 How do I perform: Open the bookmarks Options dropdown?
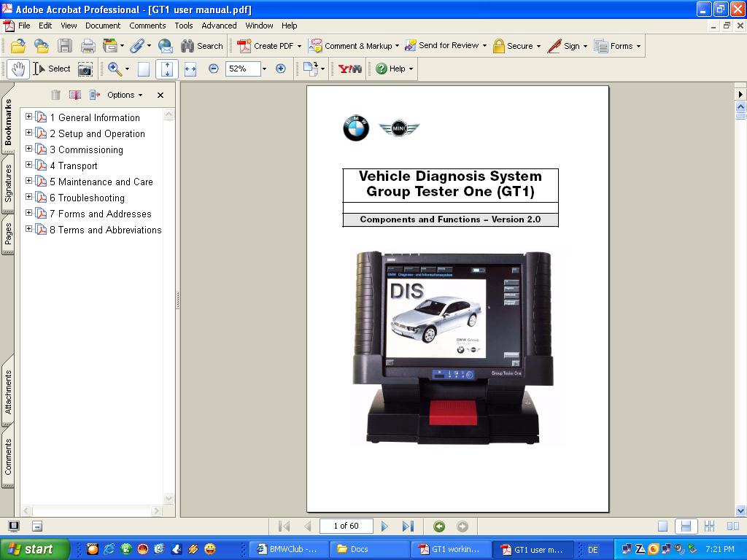(x=124, y=95)
